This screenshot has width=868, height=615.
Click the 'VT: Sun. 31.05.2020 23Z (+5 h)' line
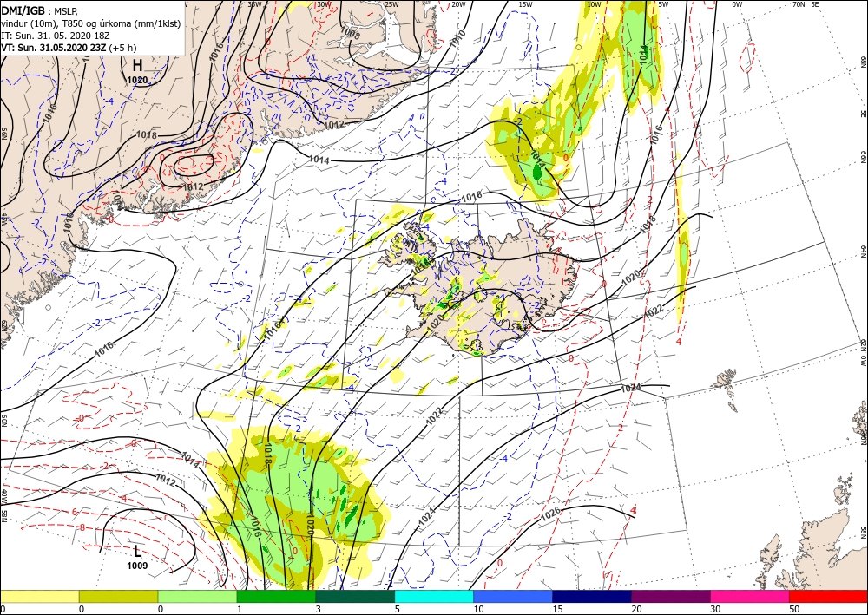point(68,48)
